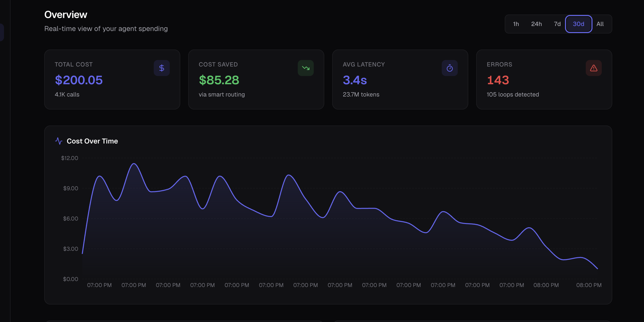The height and width of the screenshot is (322, 644).
Task: Switch to the 24h time range
Action: click(536, 24)
